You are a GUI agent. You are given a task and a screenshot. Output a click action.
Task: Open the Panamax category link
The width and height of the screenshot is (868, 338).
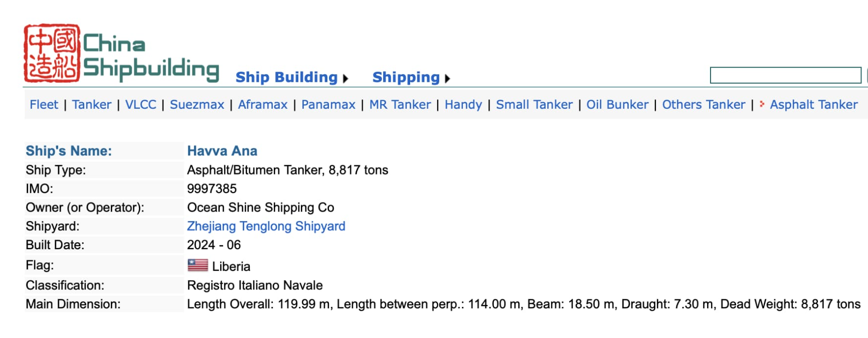coord(328,104)
